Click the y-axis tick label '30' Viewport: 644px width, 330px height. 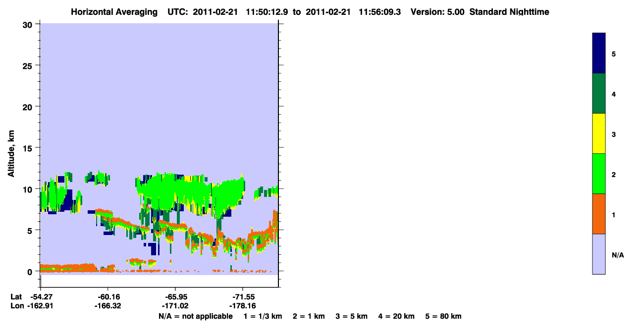click(29, 24)
